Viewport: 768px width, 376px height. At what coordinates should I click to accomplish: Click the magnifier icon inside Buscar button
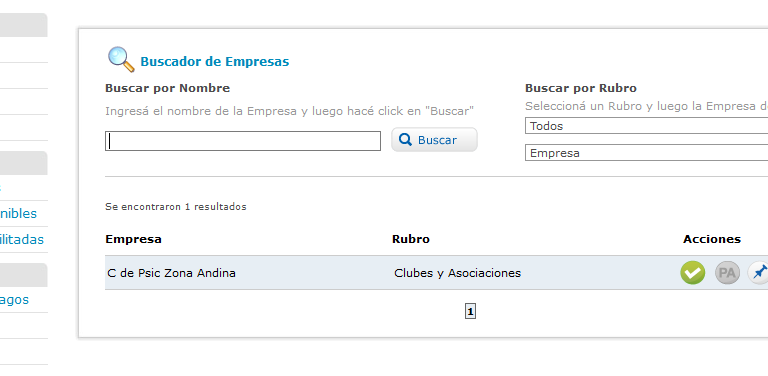(405, 140)
